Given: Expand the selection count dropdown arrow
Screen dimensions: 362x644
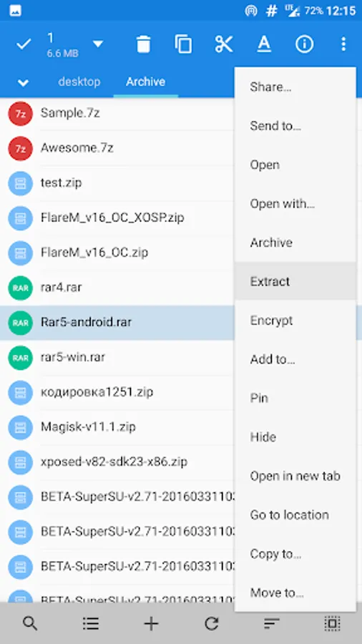Looking at the screenshot, I should pos(98,44).
